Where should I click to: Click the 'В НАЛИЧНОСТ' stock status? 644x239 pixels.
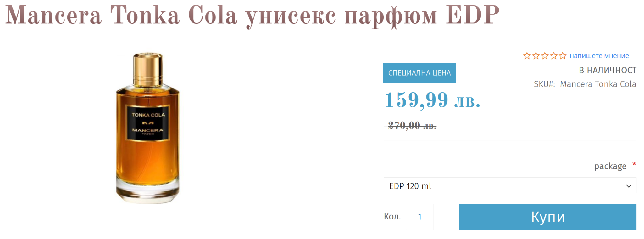point(608,70)
